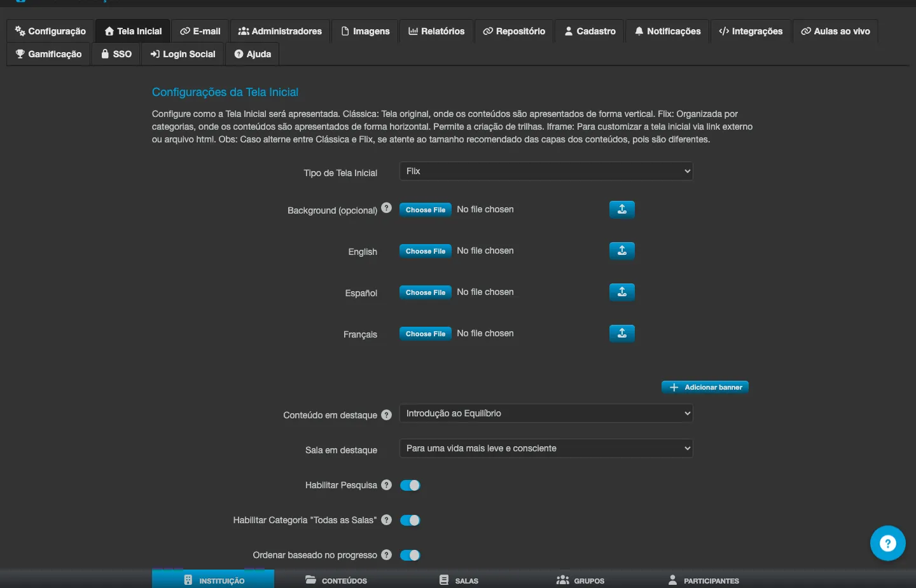Expand the Sala em destaque dropdown
The width and height of the screenshot is (916, 588).
[x=546, y=448]
